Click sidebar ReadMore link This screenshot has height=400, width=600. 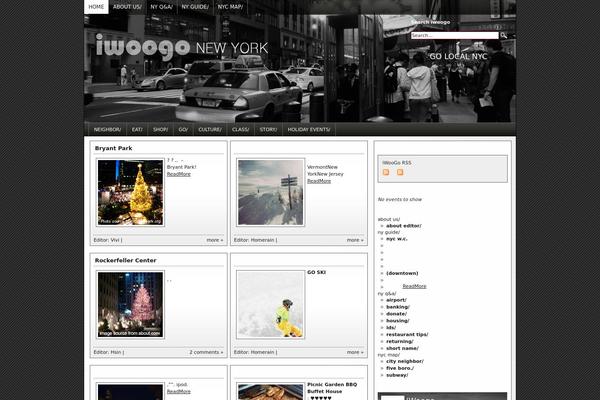point(414,286)
